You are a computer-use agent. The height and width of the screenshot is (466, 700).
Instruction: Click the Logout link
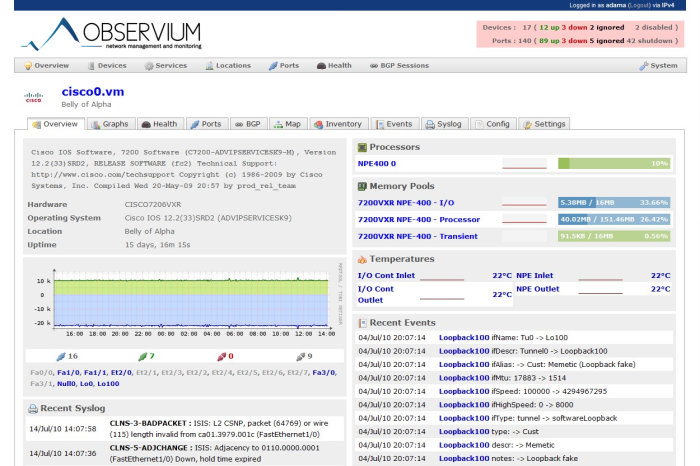click(x=639, y=5)
